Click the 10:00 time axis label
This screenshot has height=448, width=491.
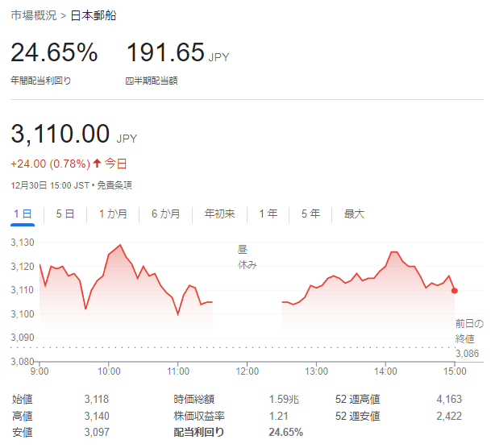tap(109, 371)
